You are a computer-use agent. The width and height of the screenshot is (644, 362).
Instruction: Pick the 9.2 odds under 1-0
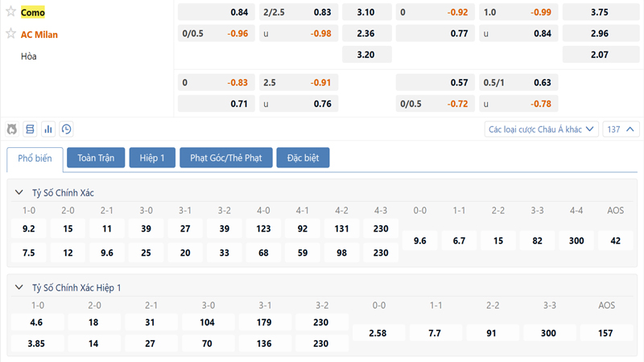29,228
